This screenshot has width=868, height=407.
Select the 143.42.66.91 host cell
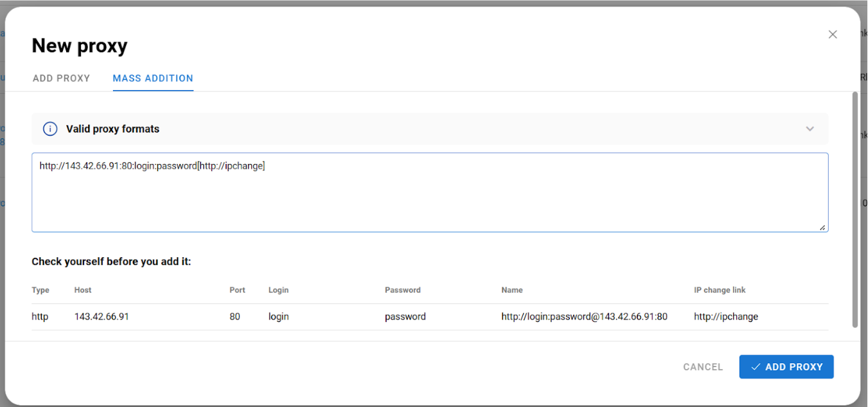102,316
